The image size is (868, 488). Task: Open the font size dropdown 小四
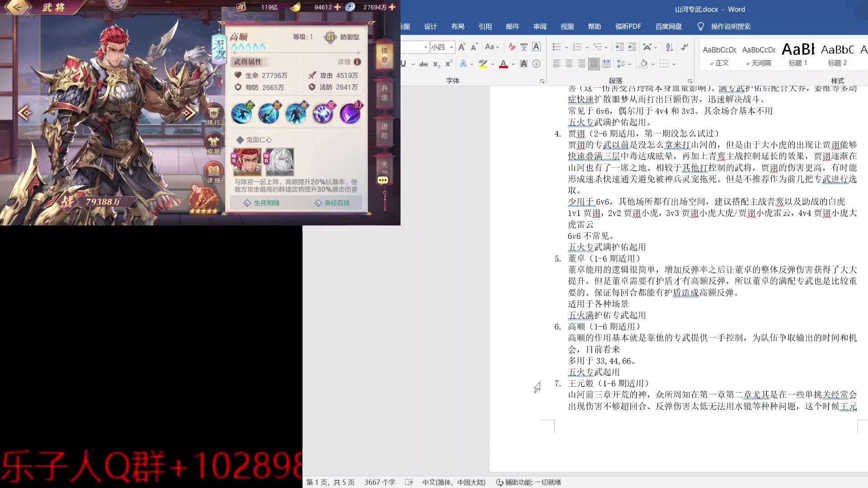(x=451, y=47)
